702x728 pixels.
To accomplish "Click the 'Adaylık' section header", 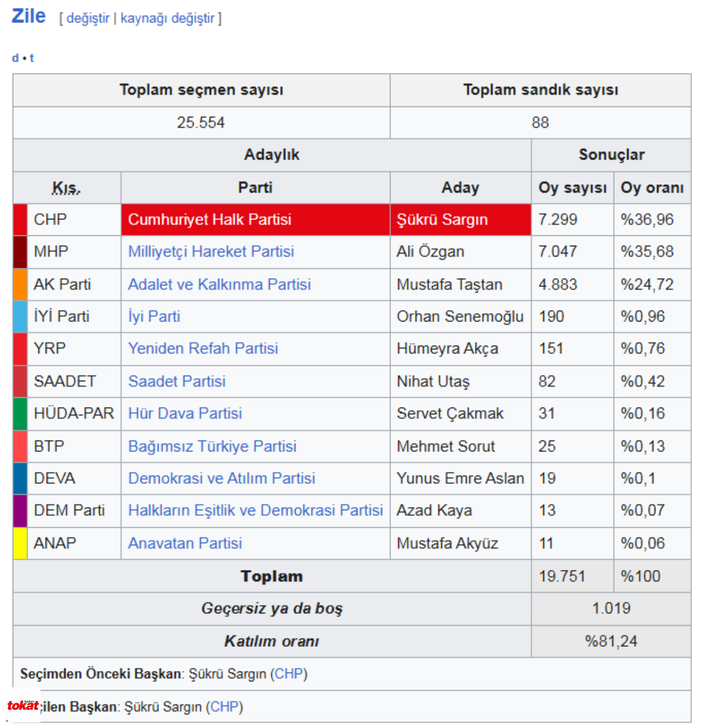I will coord(272,155).
